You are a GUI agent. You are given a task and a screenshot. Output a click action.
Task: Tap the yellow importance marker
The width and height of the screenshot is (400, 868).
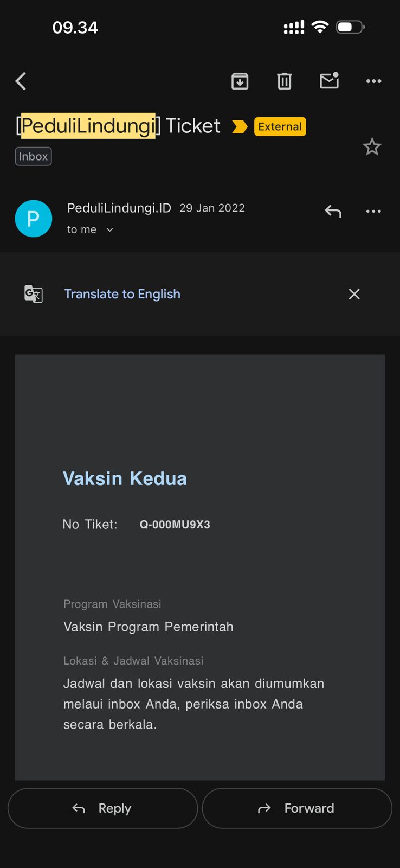point(240,126)
